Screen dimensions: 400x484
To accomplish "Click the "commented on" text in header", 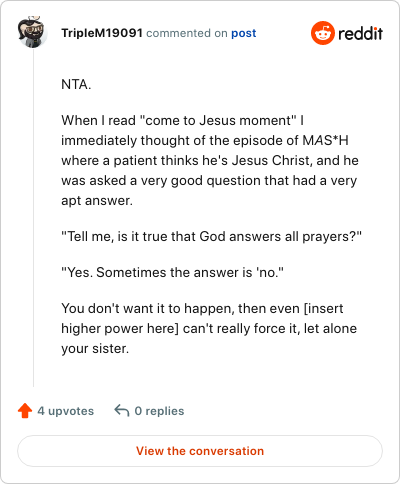I will [187, 33].
